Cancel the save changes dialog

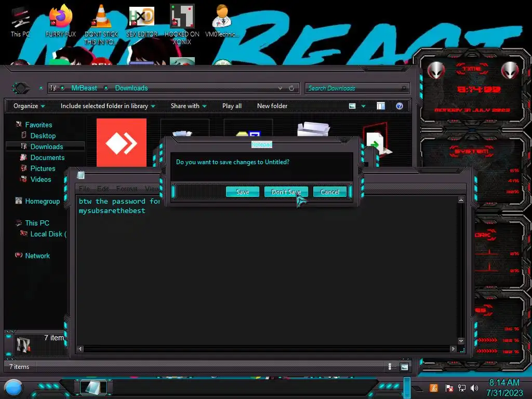330,192
